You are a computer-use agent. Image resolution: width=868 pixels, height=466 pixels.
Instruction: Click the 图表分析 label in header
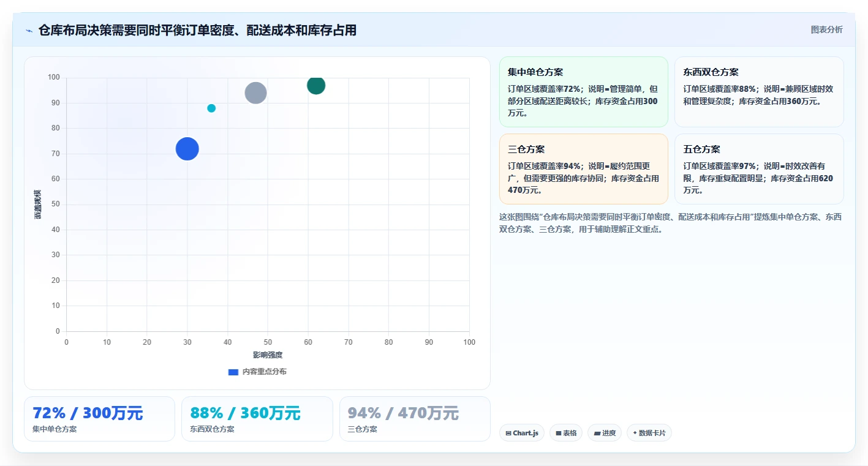(x=826, y=29)
